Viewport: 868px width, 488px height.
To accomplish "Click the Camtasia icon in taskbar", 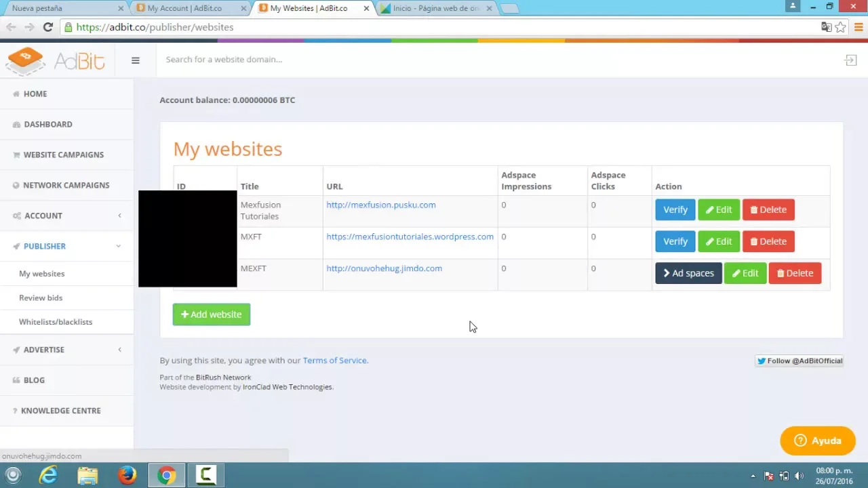I will pyautogui.click(x=205, y=475).
